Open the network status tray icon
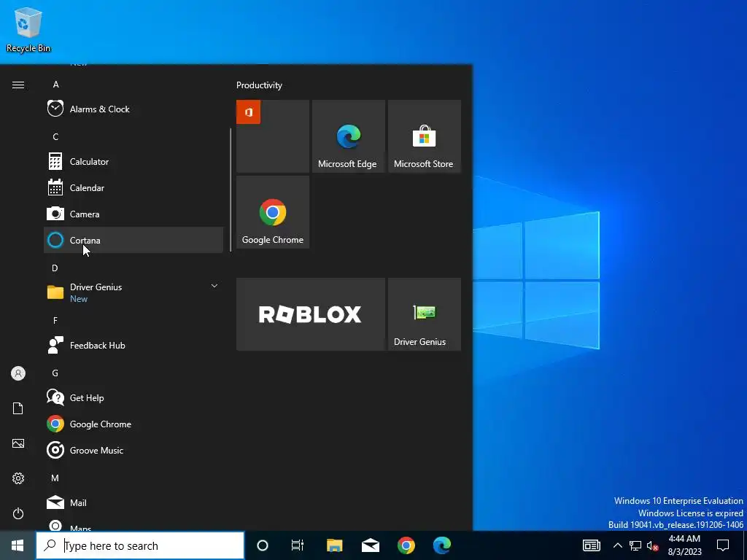Viewport: 747px width, 560px height. point(635,545)
